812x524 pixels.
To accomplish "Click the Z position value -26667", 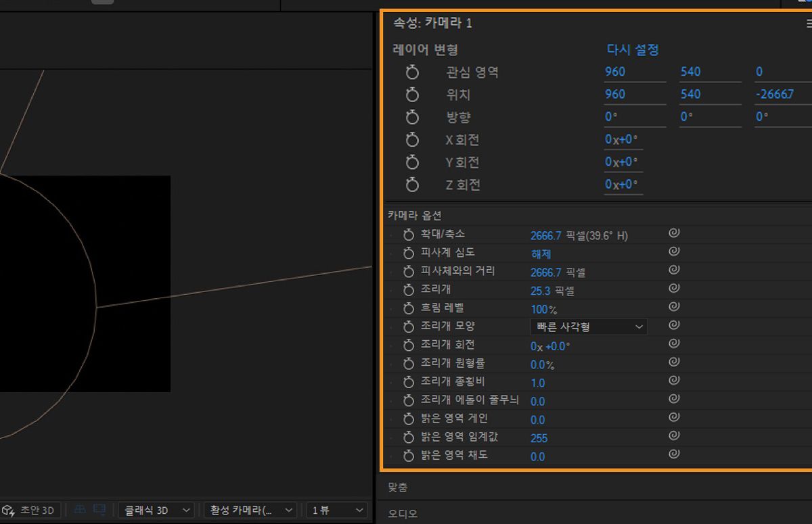I will point(773,93).
